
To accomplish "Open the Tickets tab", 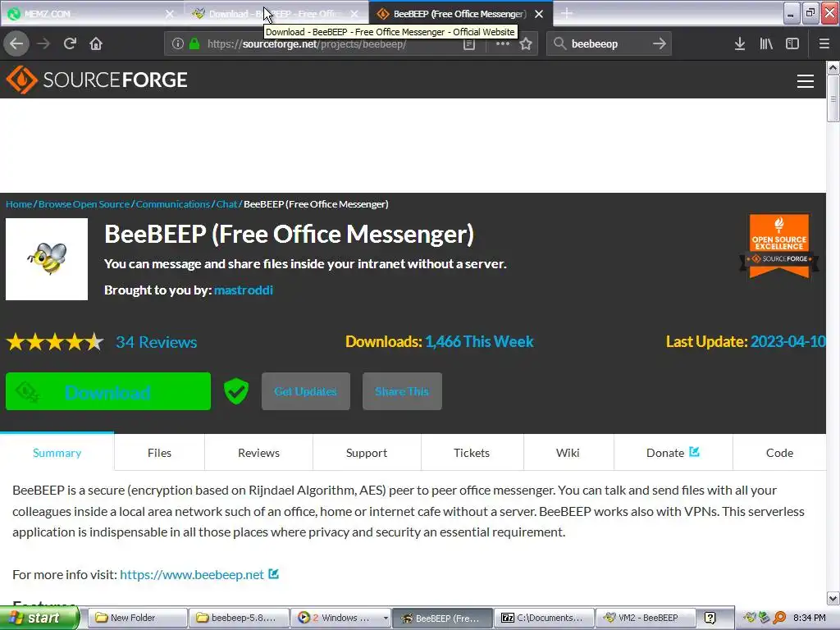I will pyautogui.click(x=472, y=453).
